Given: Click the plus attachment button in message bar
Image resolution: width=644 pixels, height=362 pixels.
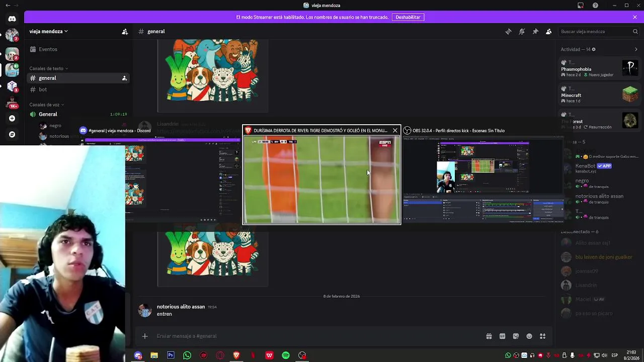Looking at the screenshot, I should tap(145, 336).
